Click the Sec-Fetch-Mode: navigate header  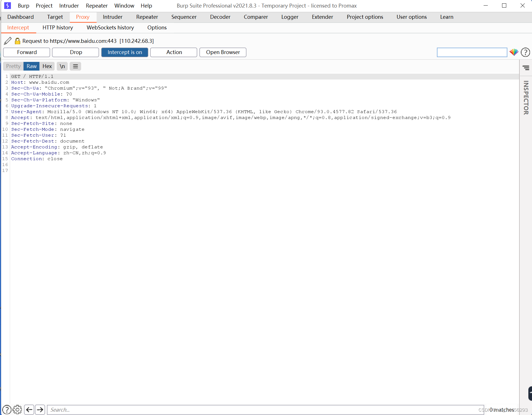pyautogui.click(x=48, y=129)
